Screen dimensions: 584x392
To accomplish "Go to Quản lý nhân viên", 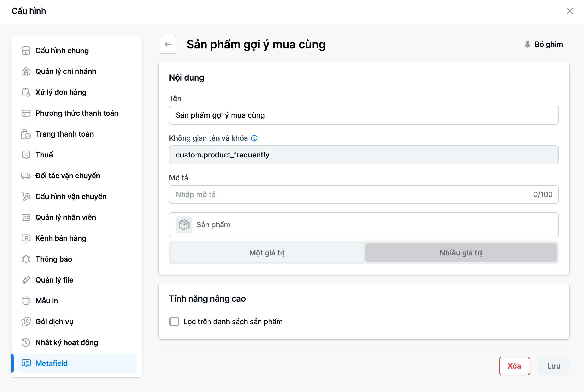I will [x=66, y=217].
